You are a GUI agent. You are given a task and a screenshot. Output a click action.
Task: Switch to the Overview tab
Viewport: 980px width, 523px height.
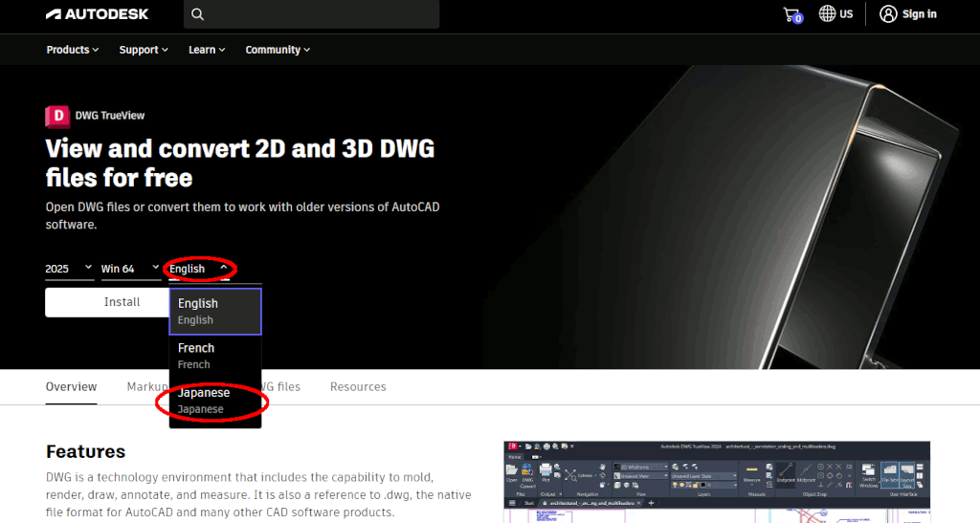pyautogui.click(x=71, y=387)
